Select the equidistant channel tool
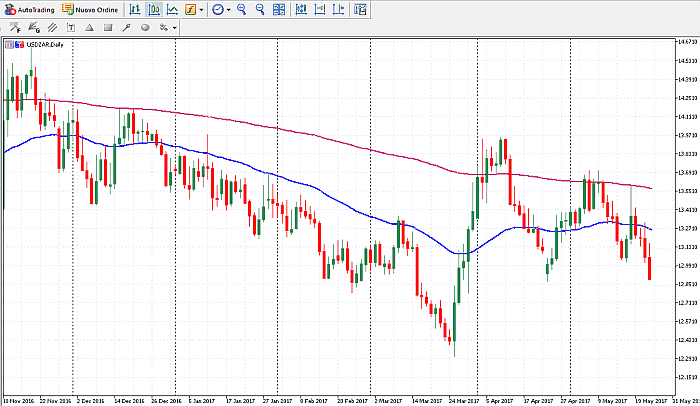700x406 pixels. pos(53,27)
